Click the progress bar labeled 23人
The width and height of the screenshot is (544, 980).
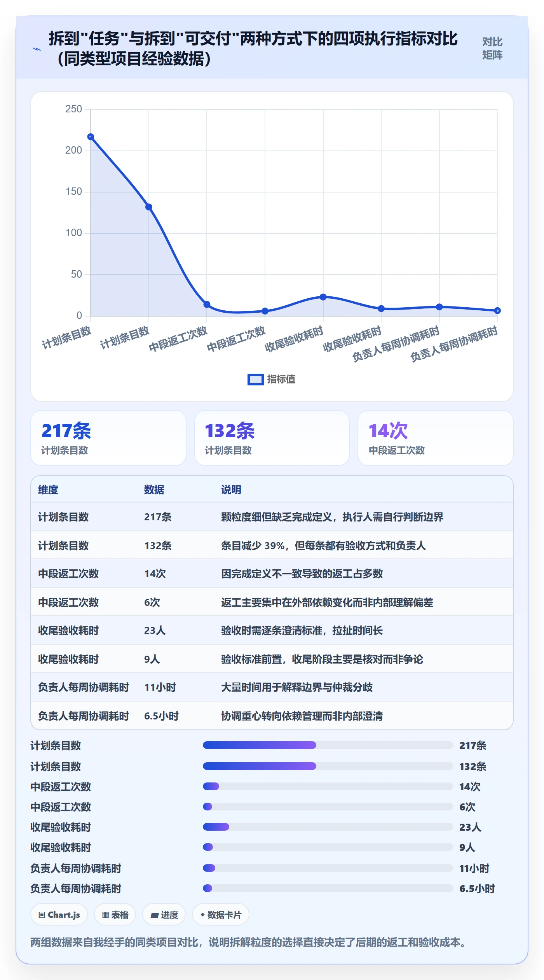[x=328, y=827]
